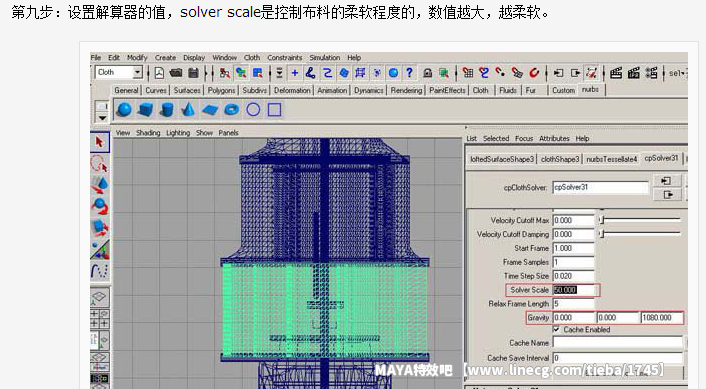Select by hierarchy mode icon

point(224,72)
